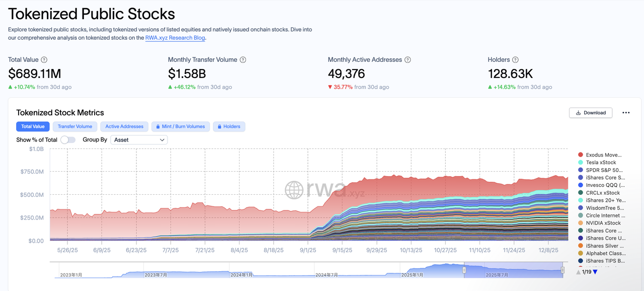Click Exodus Movement red legend swatch
This screenshot has height=291, width=644.
[581, 155]
